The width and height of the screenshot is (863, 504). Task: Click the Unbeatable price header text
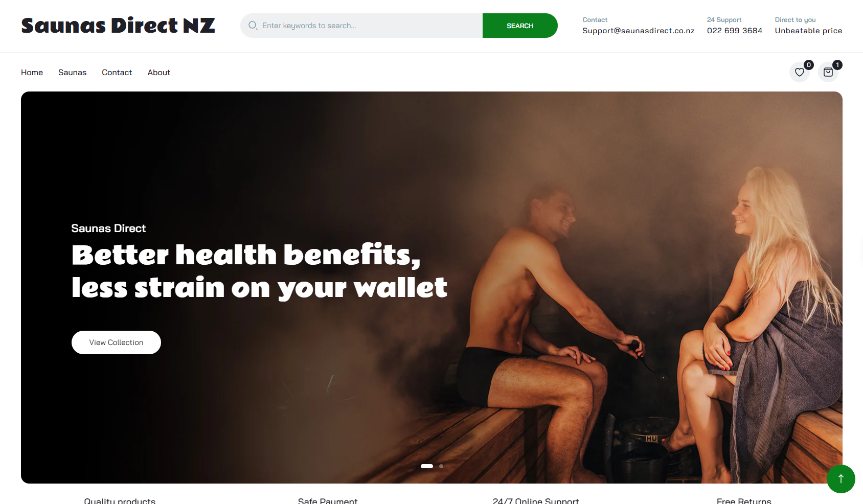pos(808,31)
